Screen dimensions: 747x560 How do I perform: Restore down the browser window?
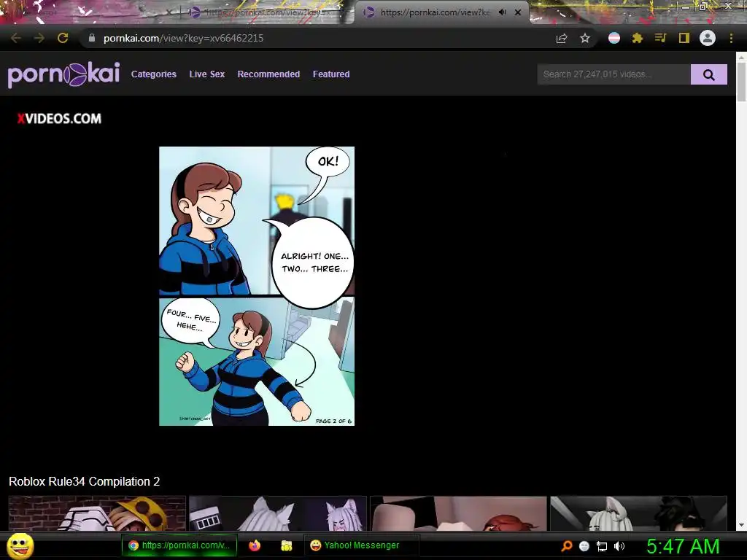[x=703, y=6]
